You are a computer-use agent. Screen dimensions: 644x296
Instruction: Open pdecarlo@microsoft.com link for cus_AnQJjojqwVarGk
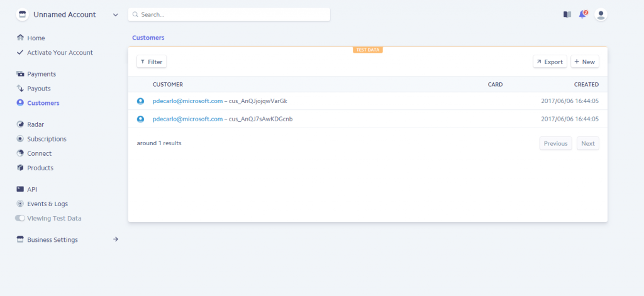(x=187, y=101)
